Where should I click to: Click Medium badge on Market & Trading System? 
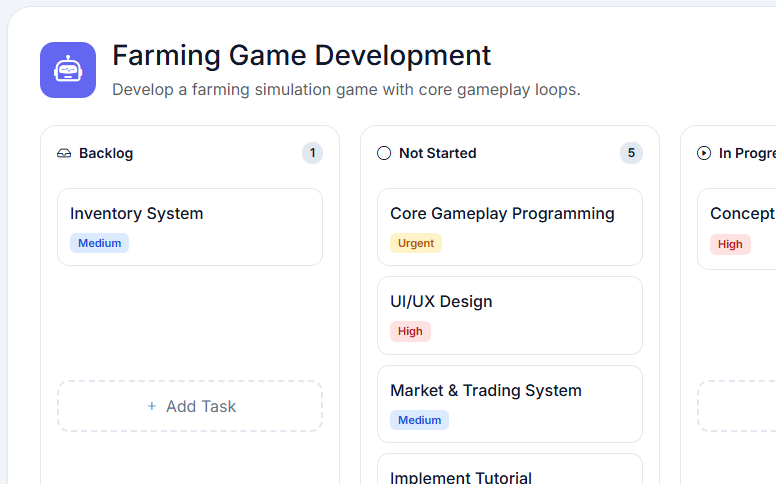419,420
